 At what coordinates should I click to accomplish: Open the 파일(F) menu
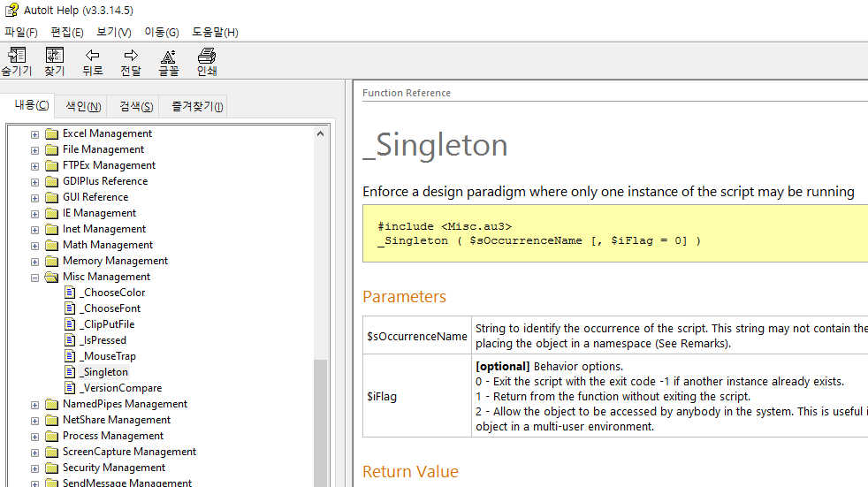(x=21, y=32)
